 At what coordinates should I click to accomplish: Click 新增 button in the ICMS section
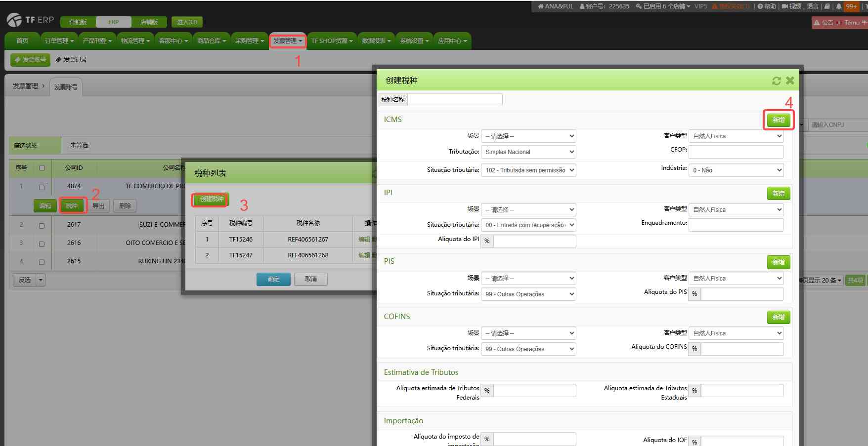pyautogui.click(x=779, y=120)
